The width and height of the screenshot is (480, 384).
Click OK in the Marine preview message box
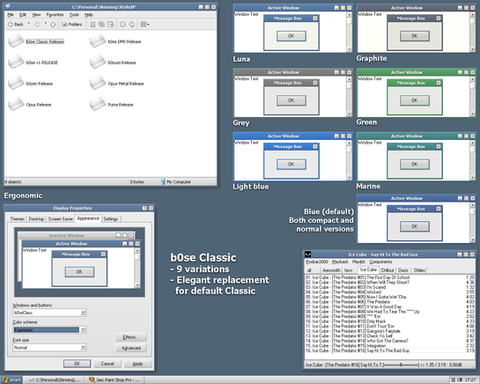pos(414,164)
